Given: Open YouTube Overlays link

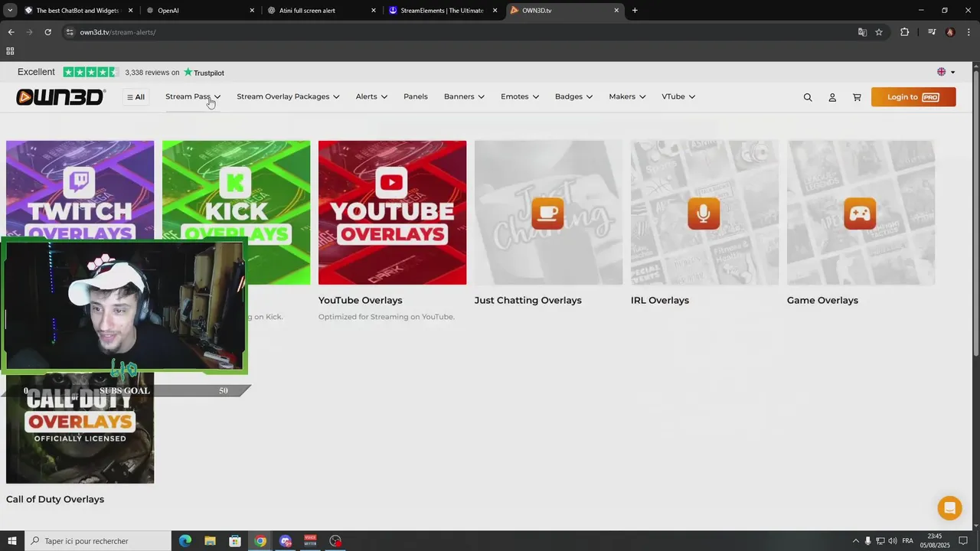Looking at the screenshot, I should coord(360,300).
